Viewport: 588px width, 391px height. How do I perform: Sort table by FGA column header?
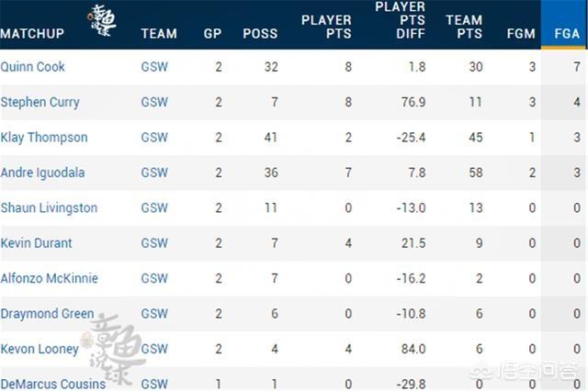tap(567, 34)
